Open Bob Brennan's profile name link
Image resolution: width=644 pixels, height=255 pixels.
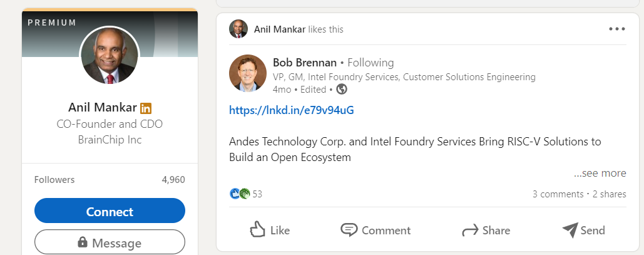tap(305, 63)
